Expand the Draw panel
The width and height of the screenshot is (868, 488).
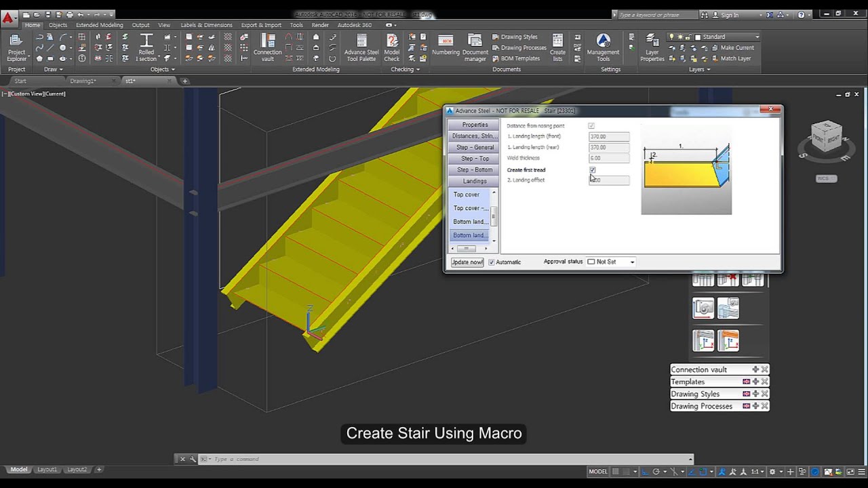53,69
